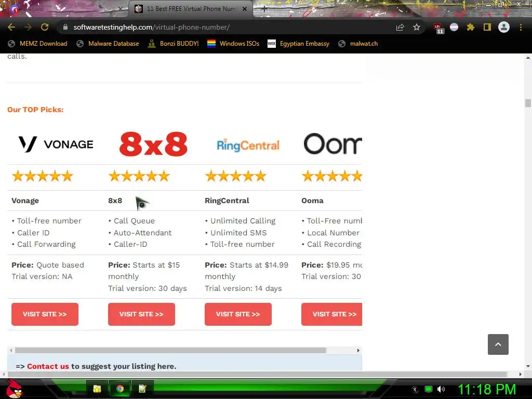Click 'Unlimited SMS' feature text

coord(238,233)
